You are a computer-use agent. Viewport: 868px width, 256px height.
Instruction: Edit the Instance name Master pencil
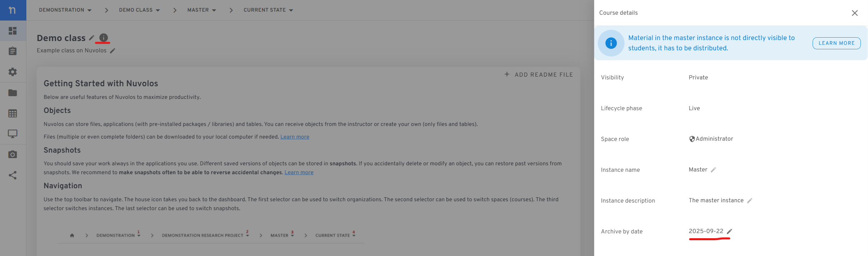click(x=713, y=170)
